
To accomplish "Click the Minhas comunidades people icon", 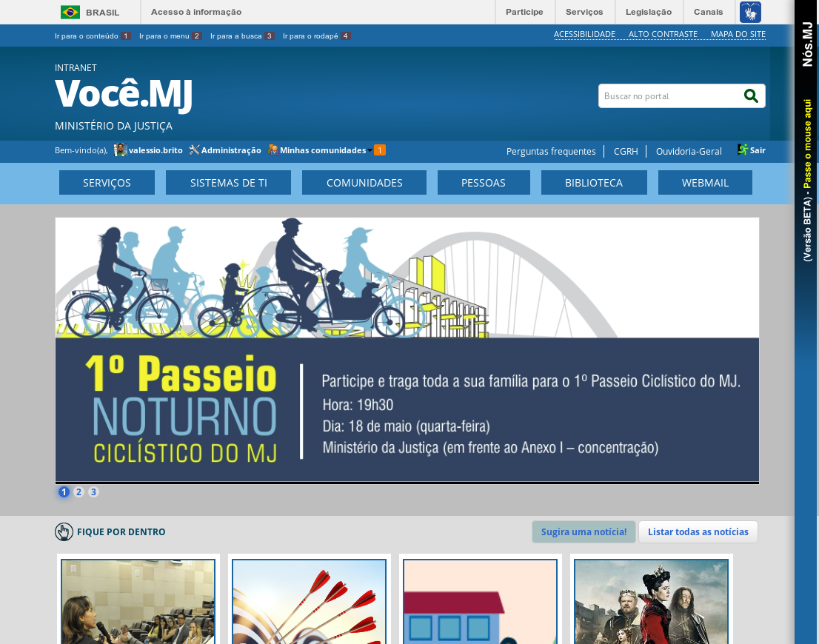I will point(273,150).
